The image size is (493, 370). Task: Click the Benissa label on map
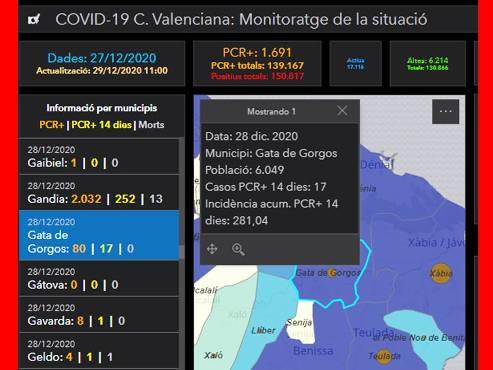click(313, 351)
